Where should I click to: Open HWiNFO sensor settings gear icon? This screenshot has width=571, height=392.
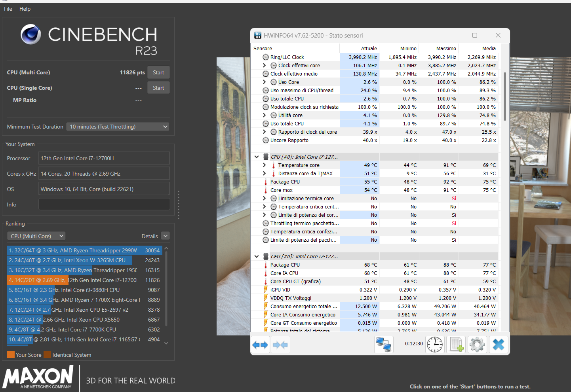click(477, 345)
